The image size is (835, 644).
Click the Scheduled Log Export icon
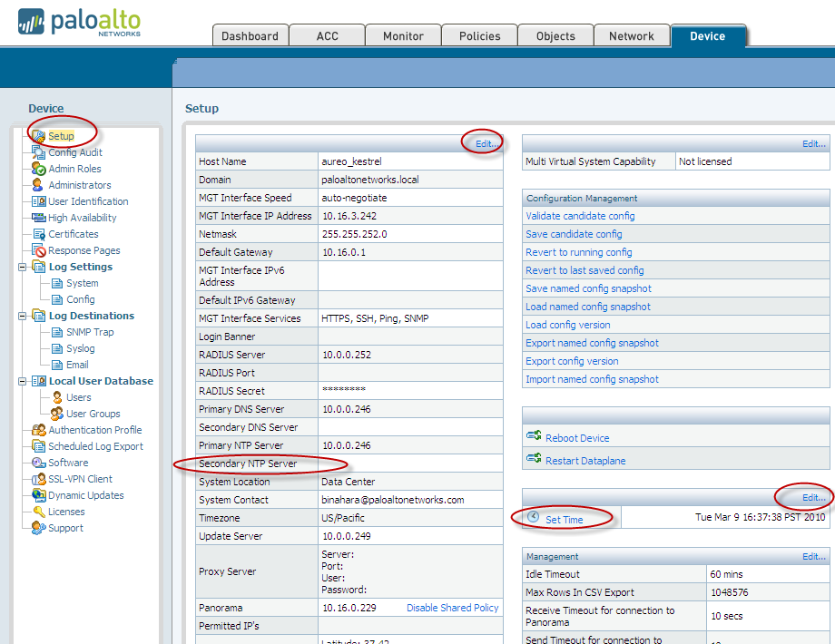pos(39,446)
